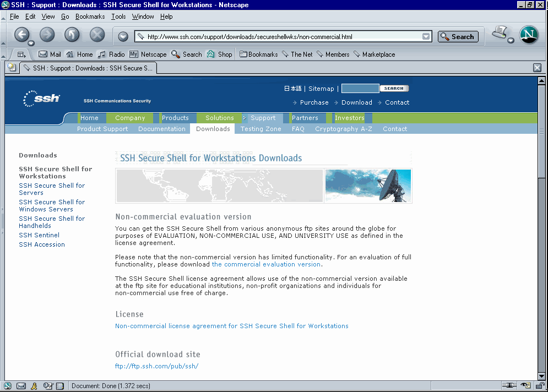
Task: Click the SSH Sentinel sidebar link
Action: click(x=39, y=235)
